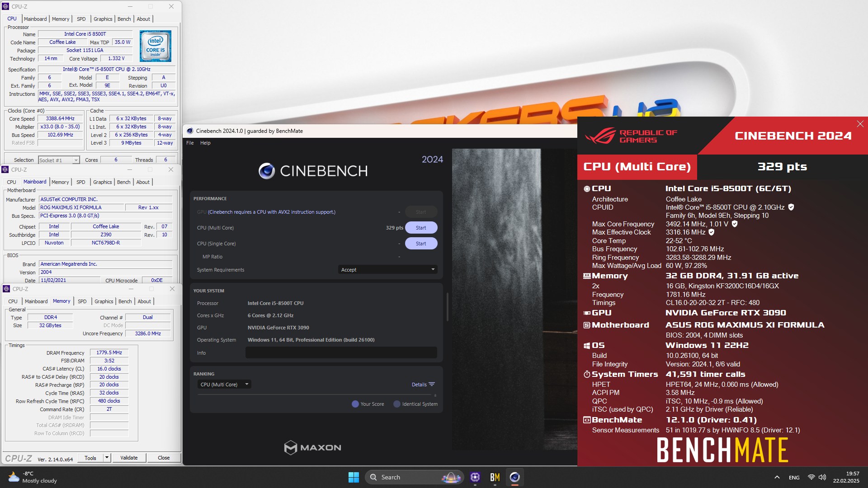
Task: Select Graphics tab in bottom CPU-Z window
Action: coord(104,301)
